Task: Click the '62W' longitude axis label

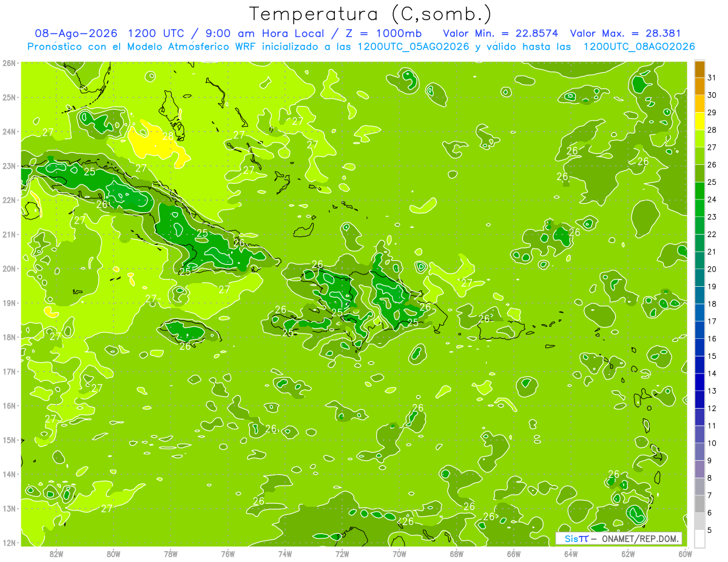Action: pyautogui.click(x=629, y=554)
